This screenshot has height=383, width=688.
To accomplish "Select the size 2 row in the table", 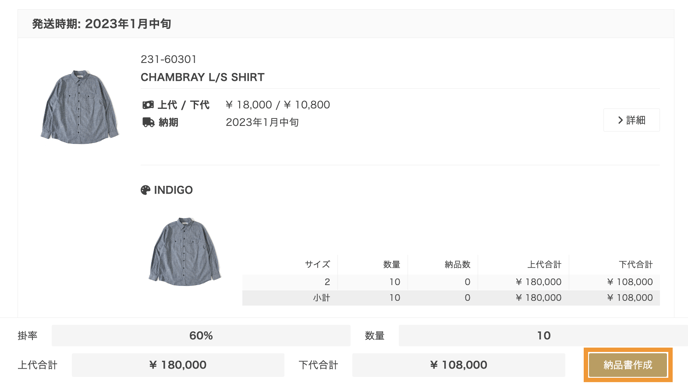I will click(451, 282).
